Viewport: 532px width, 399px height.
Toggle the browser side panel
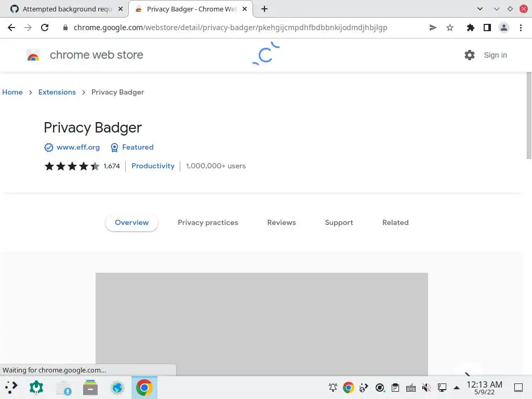click(487, 28)
